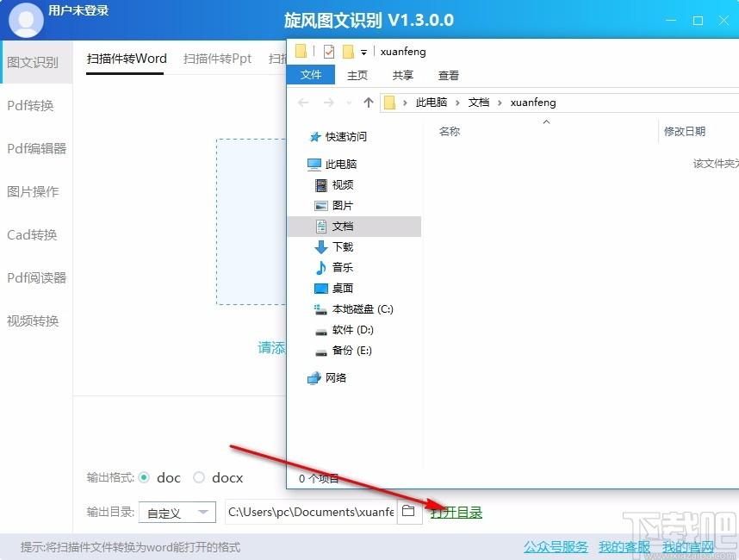Switch to the 扫描件转Word tab
Viewport: 739px width, 560px height.
[x=127, y=59]
